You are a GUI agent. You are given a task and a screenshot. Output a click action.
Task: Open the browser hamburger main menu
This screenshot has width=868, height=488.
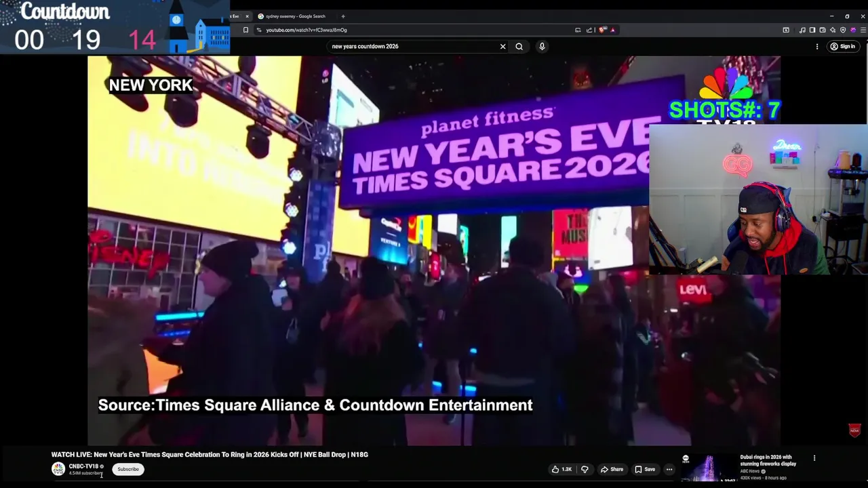pyautogui.click(x=863, y=30)
